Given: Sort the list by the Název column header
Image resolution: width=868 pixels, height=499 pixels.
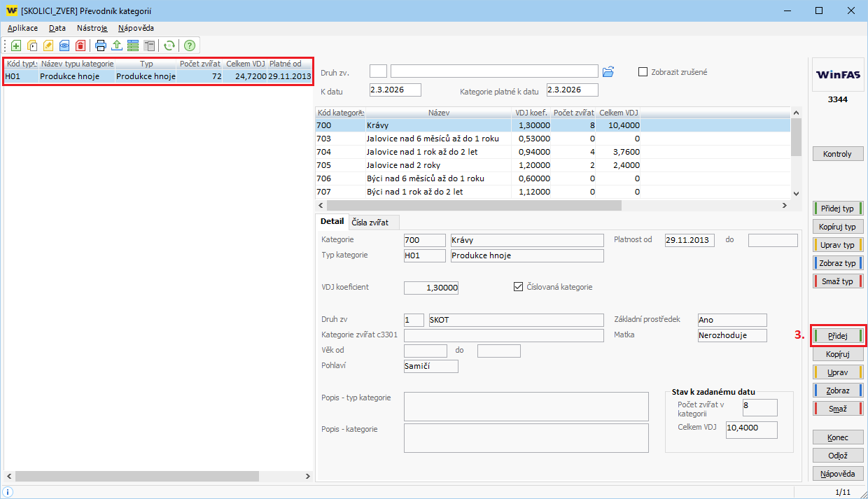Looking at the screenshot, I should 439,113.
